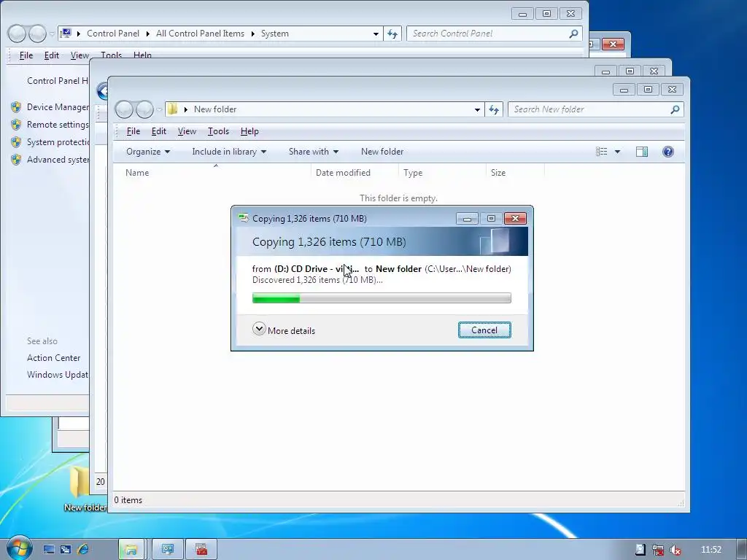
Task: Open Control Panel address history dropdown
Action: 376,34
